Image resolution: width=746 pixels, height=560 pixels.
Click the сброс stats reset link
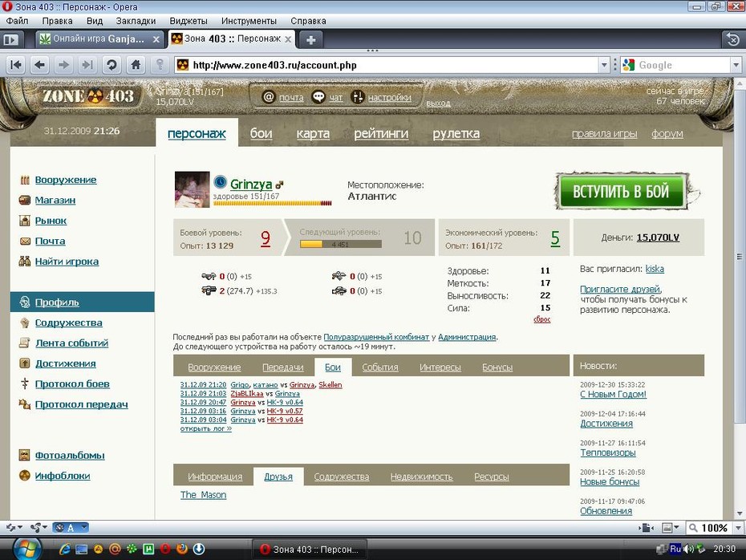click(x=542, y=319)
